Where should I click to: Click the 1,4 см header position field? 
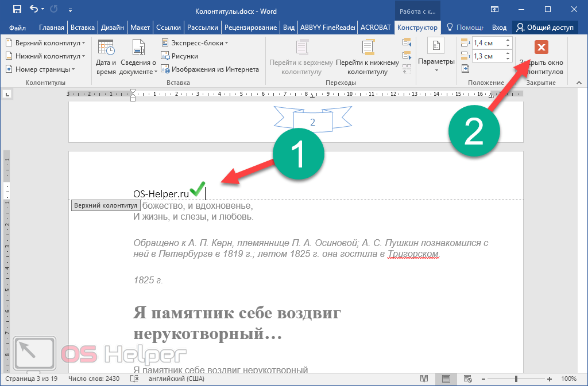[488, 43]
